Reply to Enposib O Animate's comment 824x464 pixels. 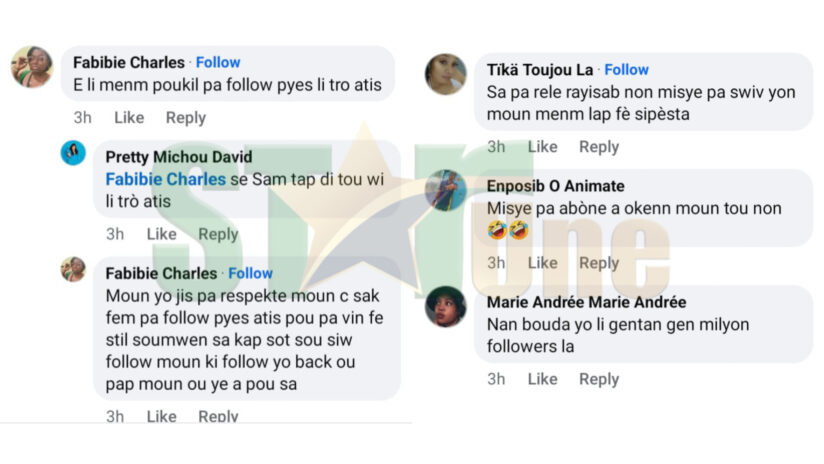coord(599,263)
